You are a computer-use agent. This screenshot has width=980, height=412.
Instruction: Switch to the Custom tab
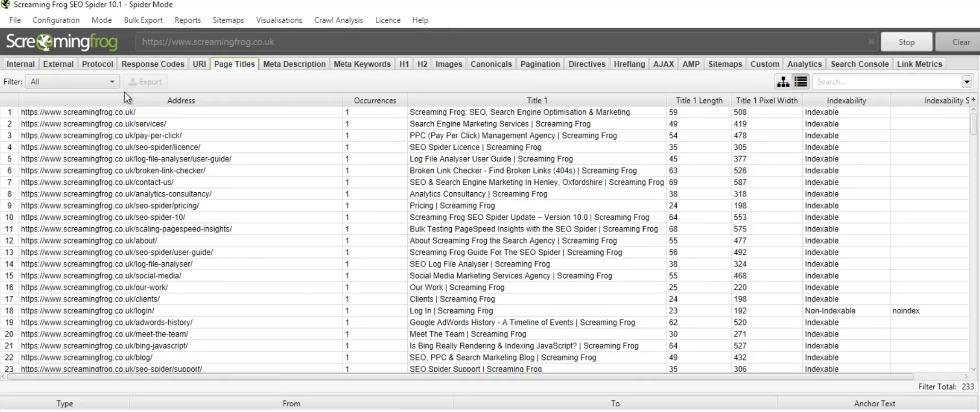pyautogui.click(x=765, y=64)
